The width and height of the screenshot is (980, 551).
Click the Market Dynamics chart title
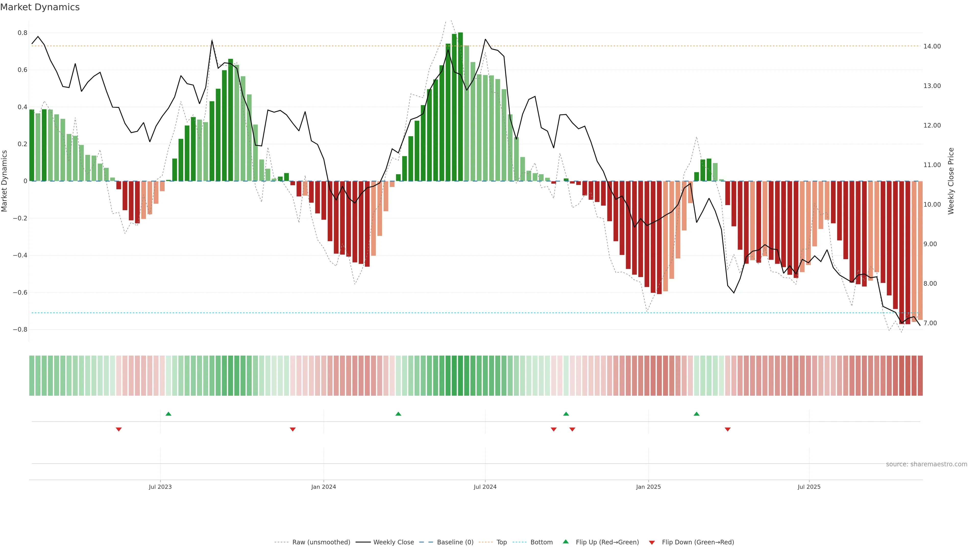pos(40,7)
